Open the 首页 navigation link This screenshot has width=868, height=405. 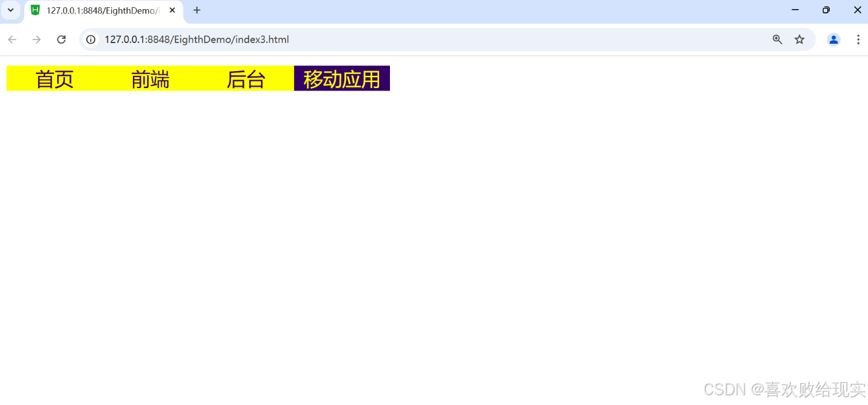[55, 79]
